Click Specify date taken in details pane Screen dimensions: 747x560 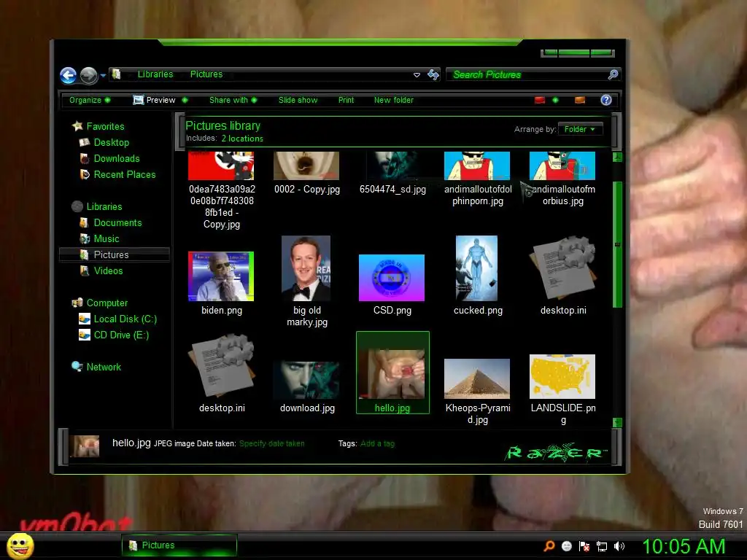pyautogui.click(x=271, y=443)
